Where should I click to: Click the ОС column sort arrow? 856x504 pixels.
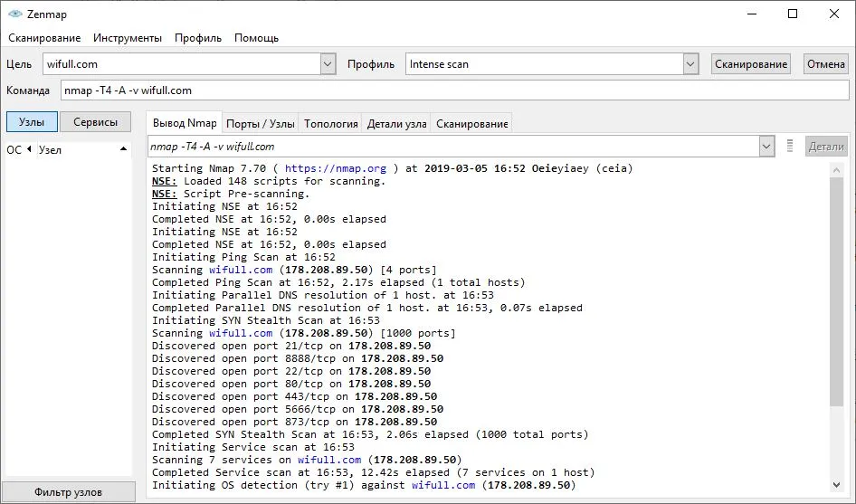(29, 149)
